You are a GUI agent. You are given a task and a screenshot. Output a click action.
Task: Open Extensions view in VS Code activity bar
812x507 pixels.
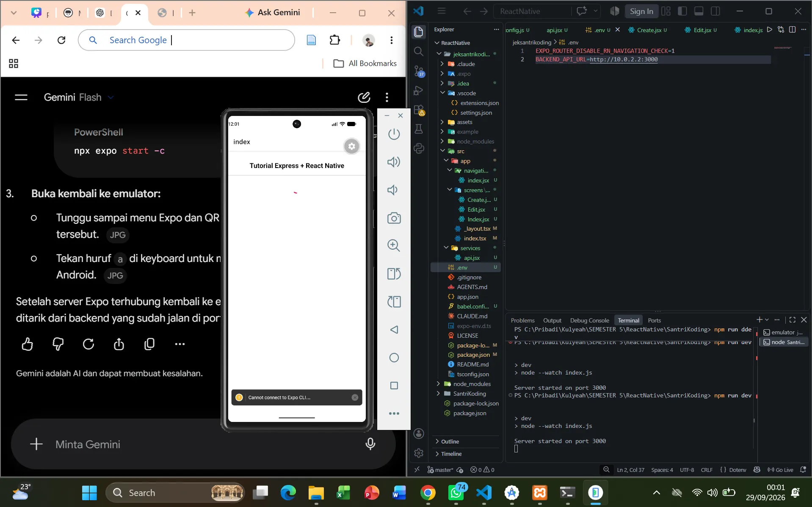[418, 110]
